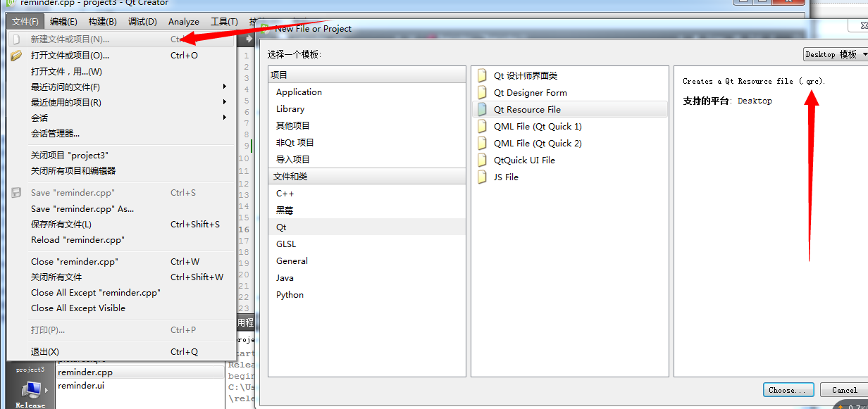Choose Save "reminder.cpp" As...
868x409 pixels.
(x=121, y=208)
